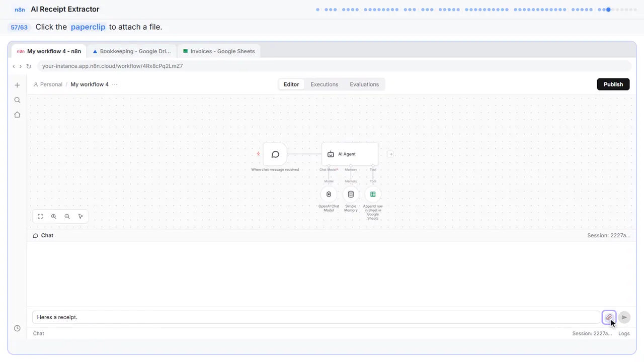Image resolution: width=644 pixels, height=362 pixels.
Task: Add a node after the AI Agent
Action: [x=390, y=154]
